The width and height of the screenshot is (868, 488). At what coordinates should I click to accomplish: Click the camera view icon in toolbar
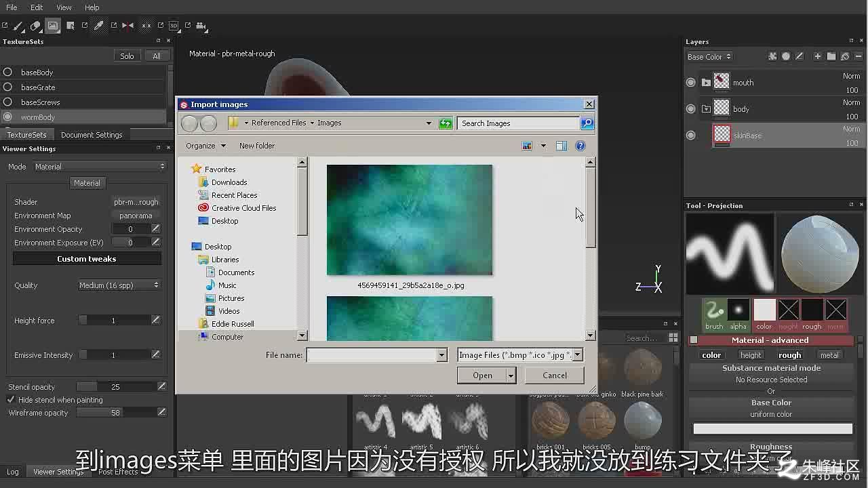click(201, 26)
